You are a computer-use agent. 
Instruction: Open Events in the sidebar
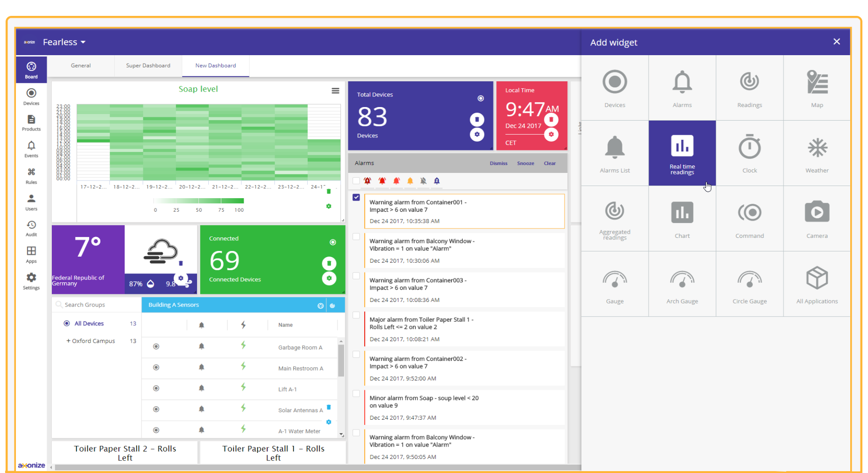tap(31, 150)
